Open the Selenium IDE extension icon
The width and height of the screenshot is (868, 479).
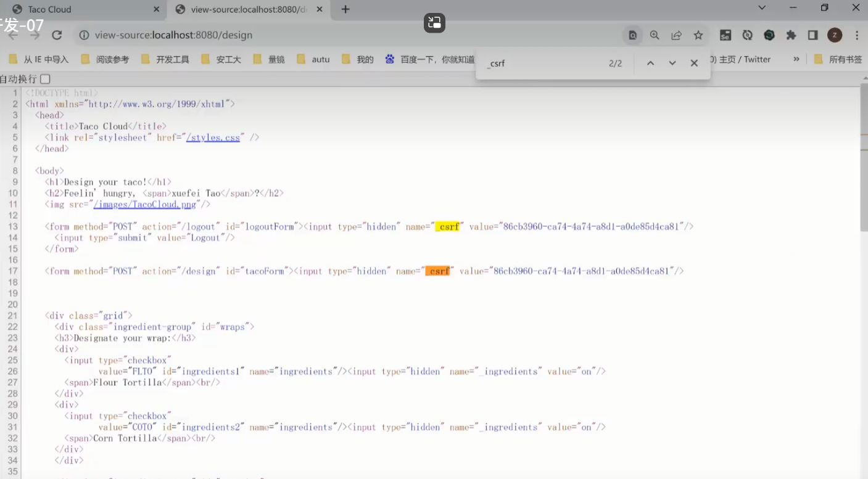[725, 35]
